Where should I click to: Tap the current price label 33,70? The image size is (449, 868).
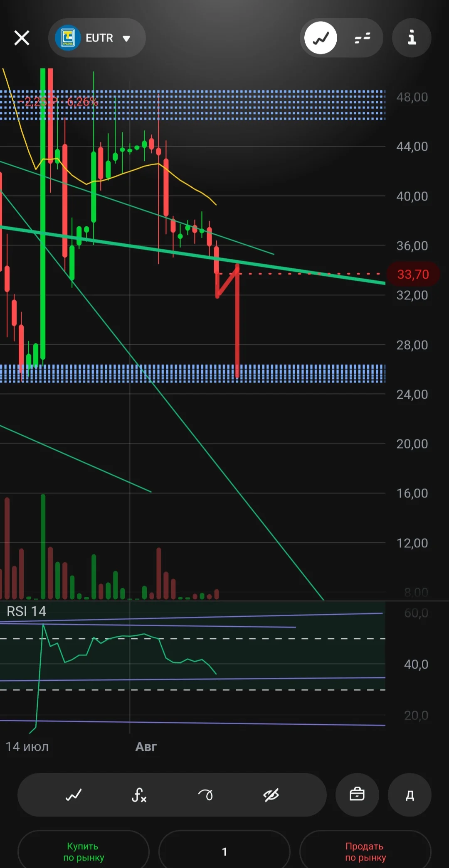tap(413, 274)
